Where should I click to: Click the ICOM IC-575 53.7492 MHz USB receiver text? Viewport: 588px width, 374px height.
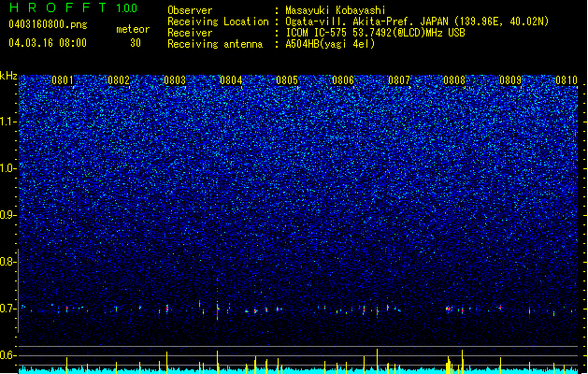(x=376, y=33)
